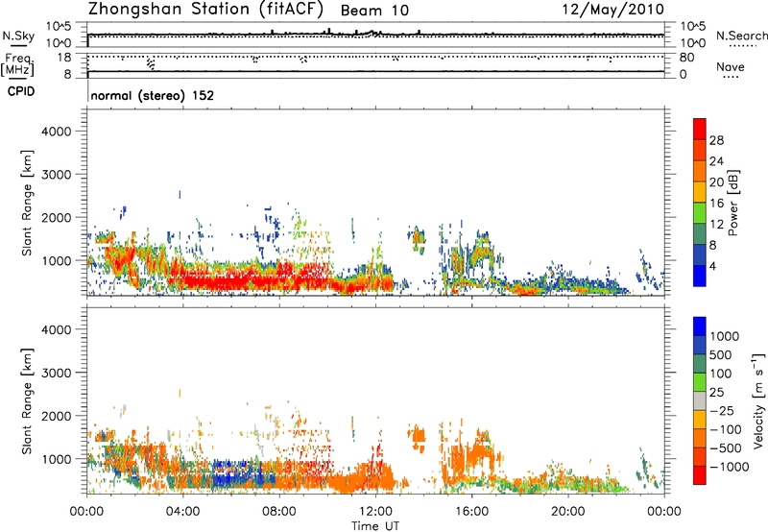Viewport: 768px width, 532px height.
Task: Pick the light green 12–16 dB power swatch
Action: (x=700, y=213)
